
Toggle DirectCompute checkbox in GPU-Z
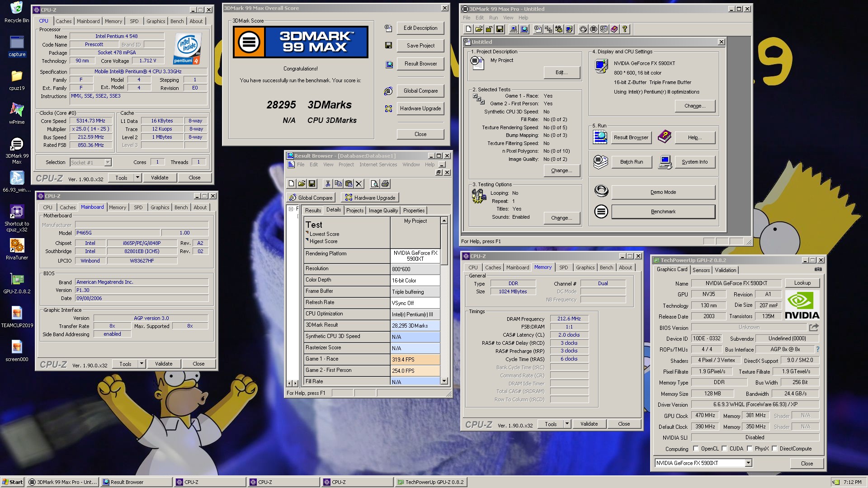click(774, 449)
